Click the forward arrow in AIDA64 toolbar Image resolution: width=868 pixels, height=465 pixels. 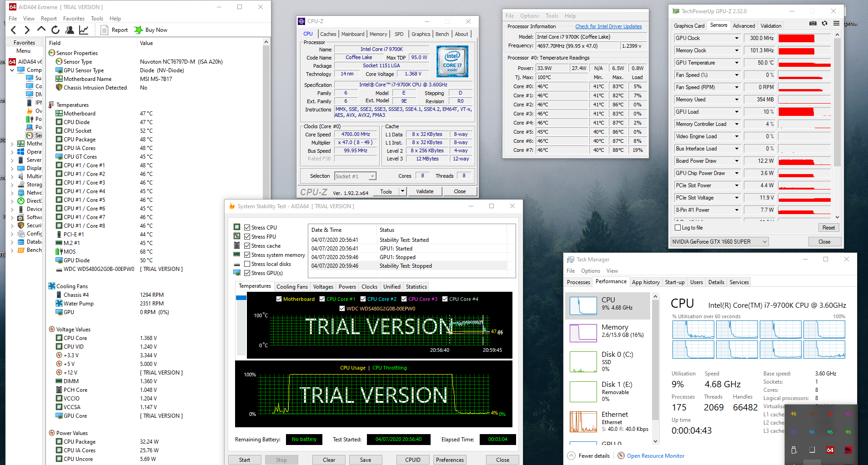tap(27, 30)
